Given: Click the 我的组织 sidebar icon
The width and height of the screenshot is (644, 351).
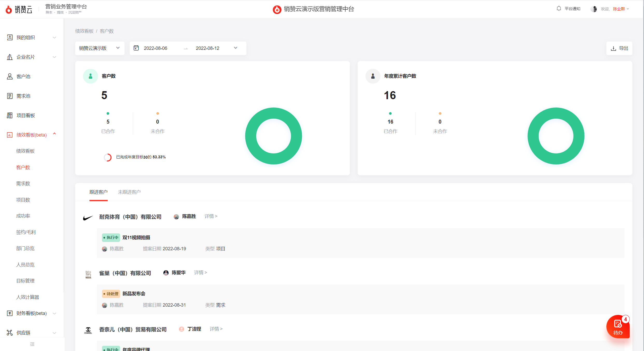Looking at the screenshot, I should coord(10,37).
